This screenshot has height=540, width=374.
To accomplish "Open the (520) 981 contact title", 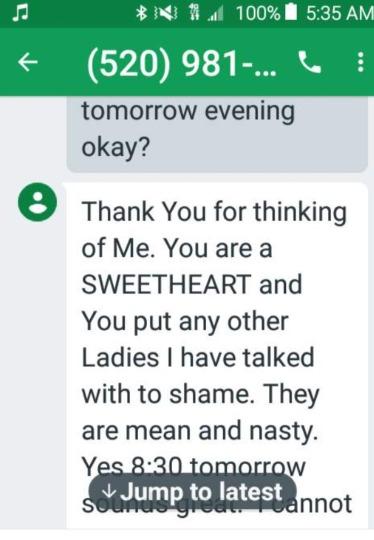I will [x=181, y=63].
